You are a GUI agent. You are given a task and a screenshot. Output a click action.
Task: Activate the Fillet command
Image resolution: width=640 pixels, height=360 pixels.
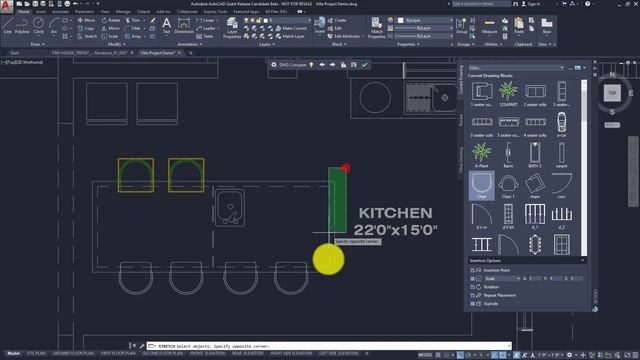pyautogui.click(x=133, y=28)
